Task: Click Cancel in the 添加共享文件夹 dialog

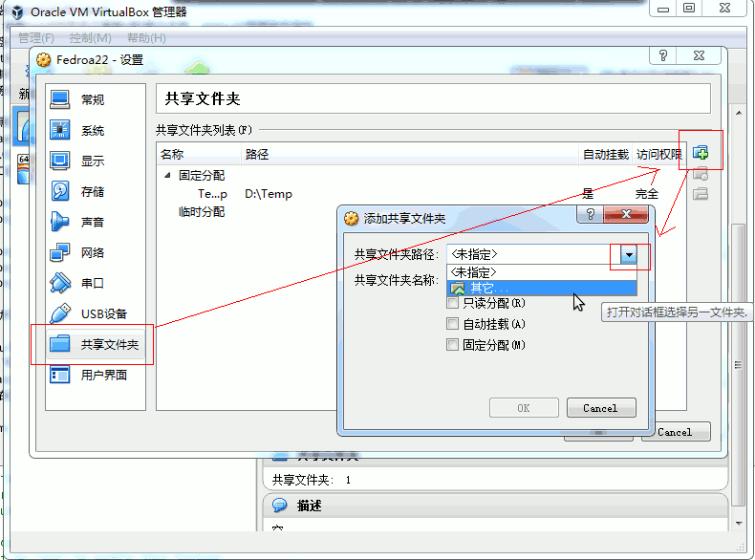Action: pyautogui.click(x=601, y=408)
